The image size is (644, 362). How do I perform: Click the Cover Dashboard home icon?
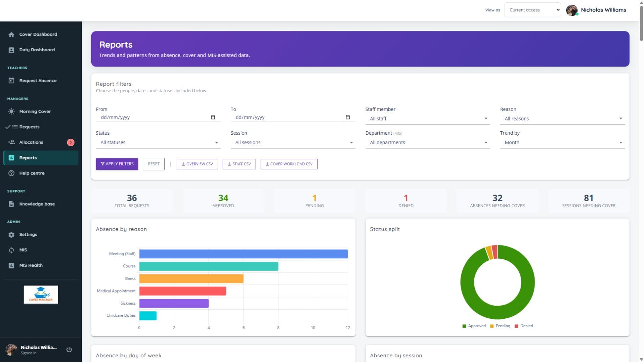11,34
